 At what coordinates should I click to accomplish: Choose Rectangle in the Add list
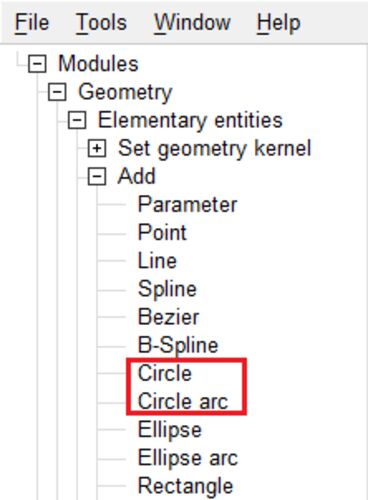coord(185,486)
